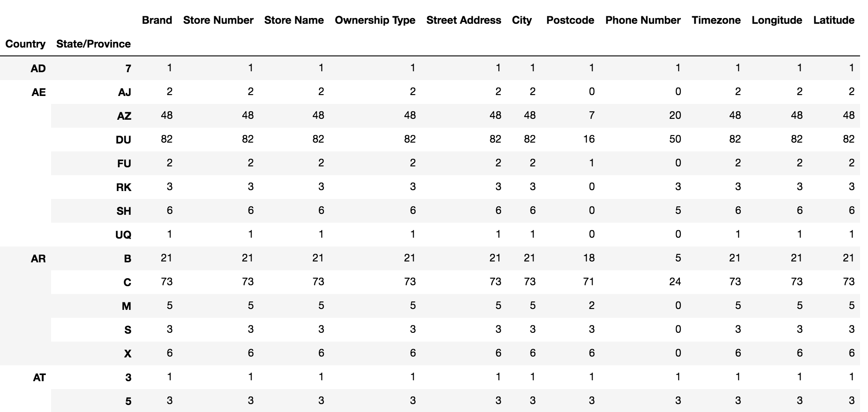Viewport: 868px width, 412px height.
Task: Click the Ownership Type column header
Action: tap(375, 20)
